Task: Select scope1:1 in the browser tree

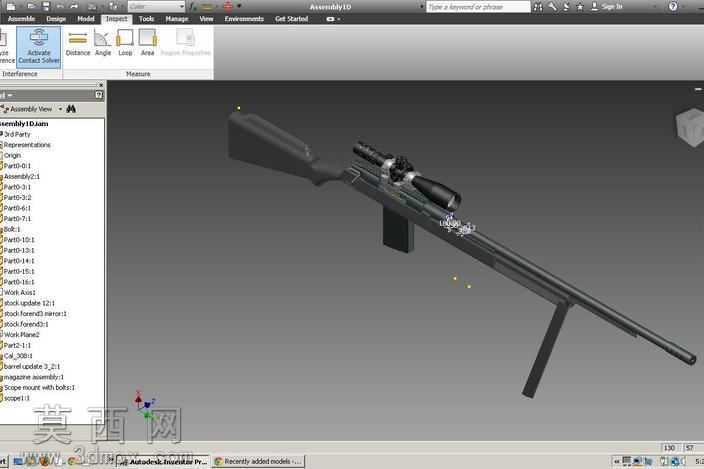Action: pos(17,398)
